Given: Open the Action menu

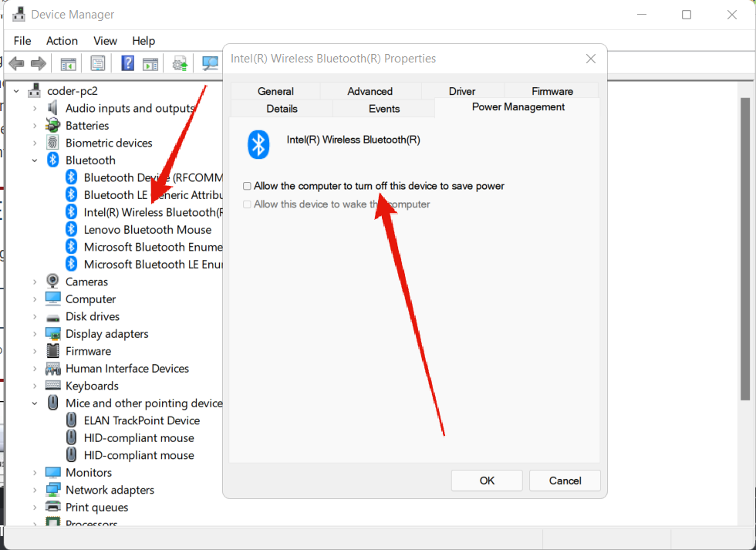Looking at the screenshot, I should (x=62, y=41).
